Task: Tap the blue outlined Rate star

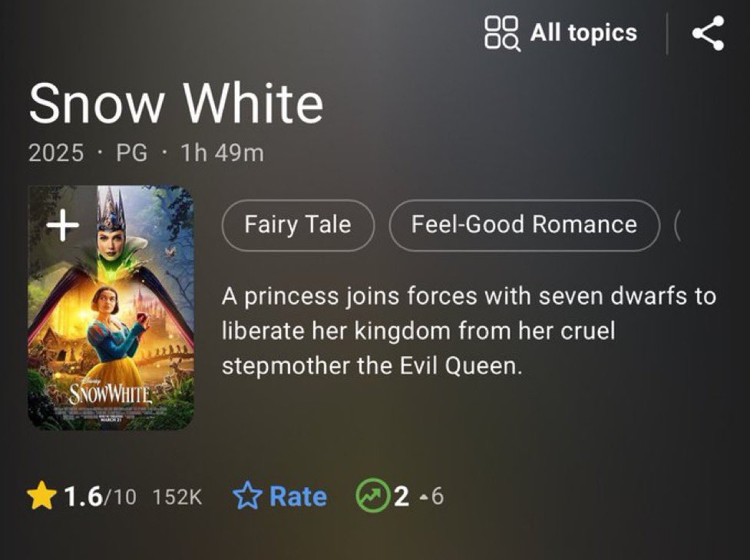Action: [247, 496]
